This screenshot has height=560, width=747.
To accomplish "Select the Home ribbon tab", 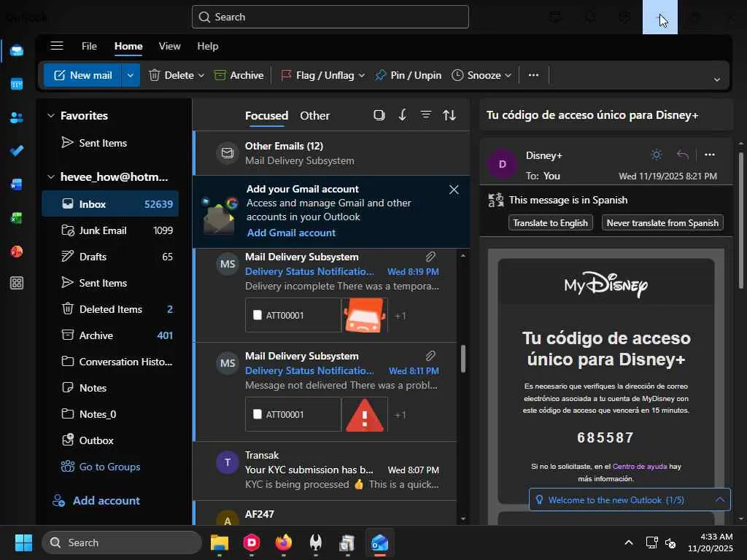I will tap(128, 46).
